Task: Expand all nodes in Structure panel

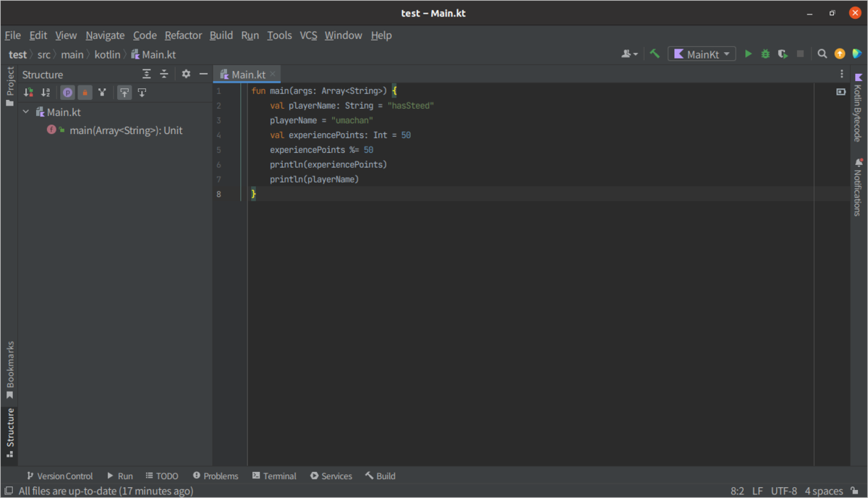Action: 147,74
